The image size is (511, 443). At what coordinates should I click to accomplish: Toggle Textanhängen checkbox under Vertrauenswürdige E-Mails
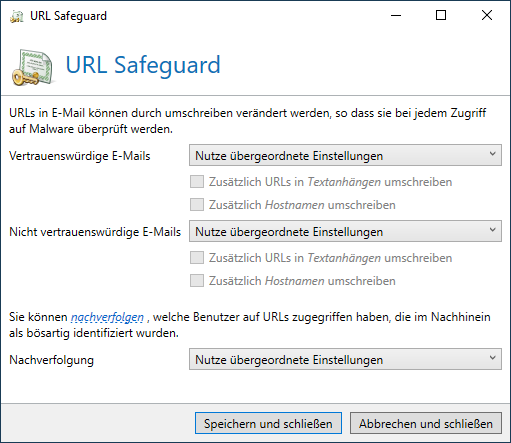pyautogui.click(x=197, y=182)
